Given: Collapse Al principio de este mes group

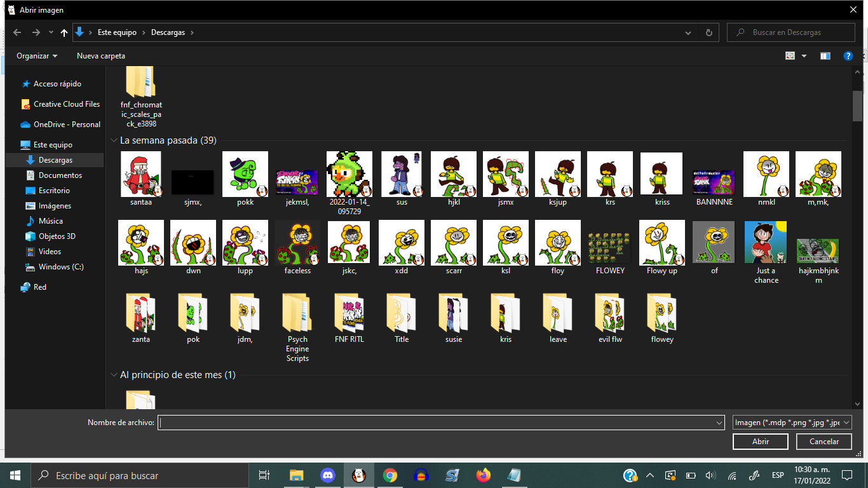Looking at the screenshot, I should click(114, 375).
